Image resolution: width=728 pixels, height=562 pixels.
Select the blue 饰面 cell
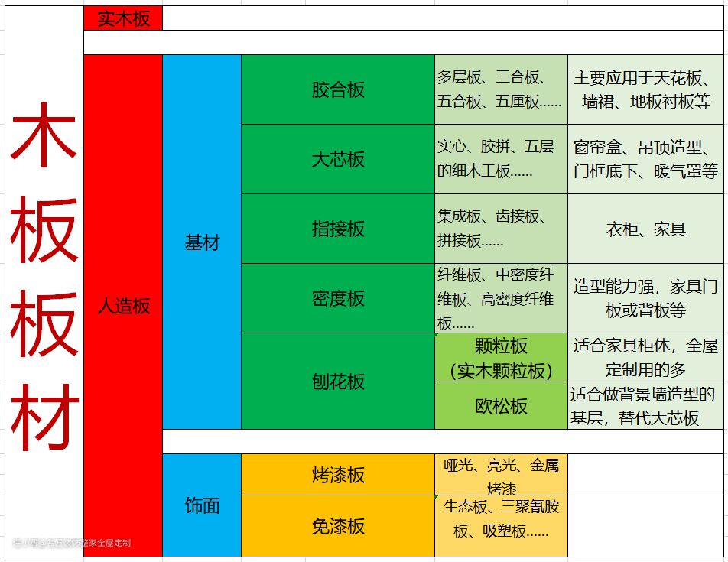(202, 505)
